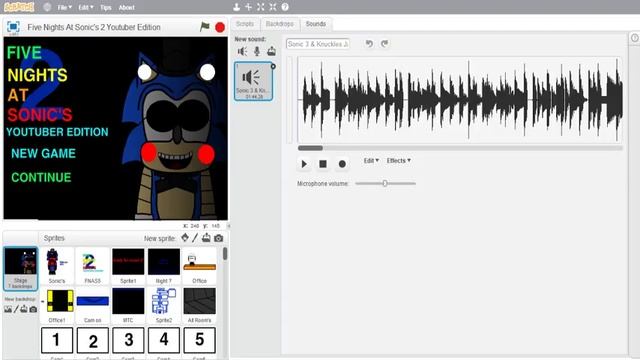Click the Scratch logo
Image resolution: width=640 pixels, height=360 pixels.
pos(19,7)
